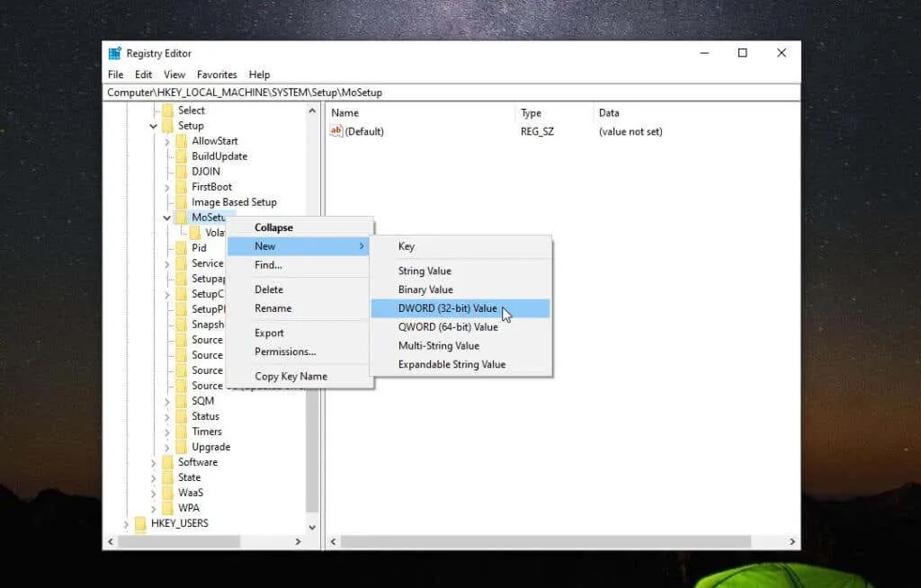The height and width of the screenshot is (588, 921).
Task: Choose DWORD (32-bit) Value from submenu
Action: click(x=448, y=308)
